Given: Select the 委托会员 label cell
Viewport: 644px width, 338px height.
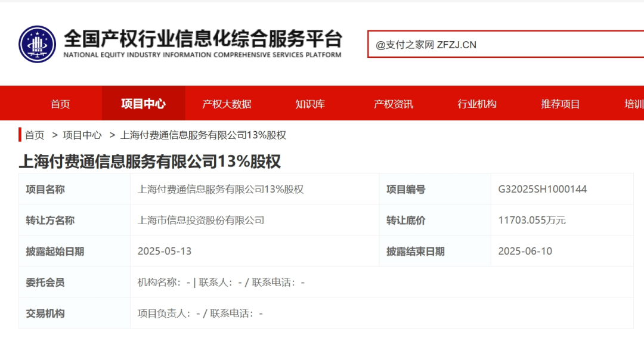Looking at the screenshot, I should [75, 282].
